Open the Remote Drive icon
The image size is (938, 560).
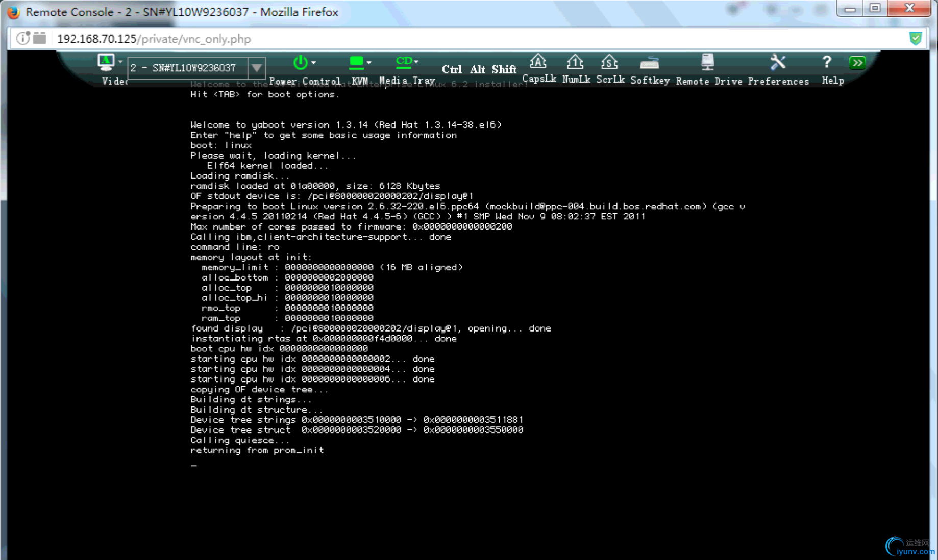coord(707,62)
